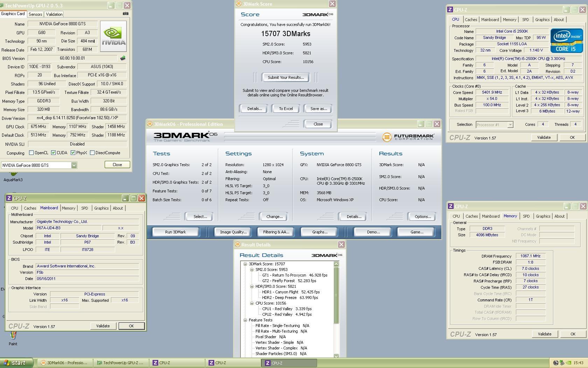Click the Save as button in Score window

pyautogui.click(x=318, y=109)
